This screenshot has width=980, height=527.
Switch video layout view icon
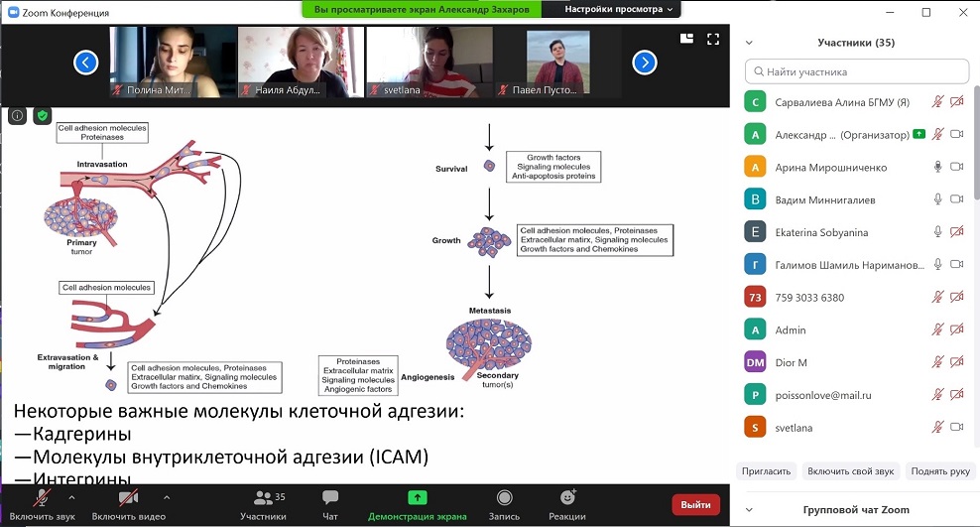(x=686, y=39)
